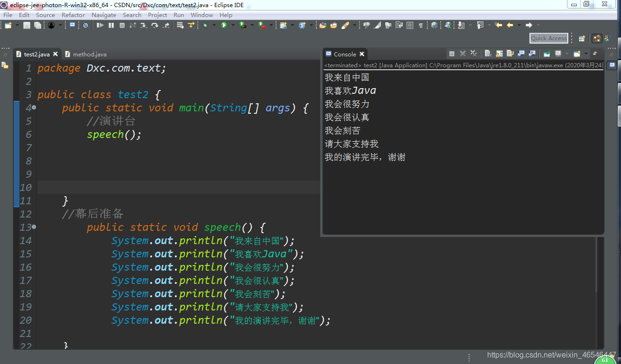Toggle Use Step Filters

191,25
